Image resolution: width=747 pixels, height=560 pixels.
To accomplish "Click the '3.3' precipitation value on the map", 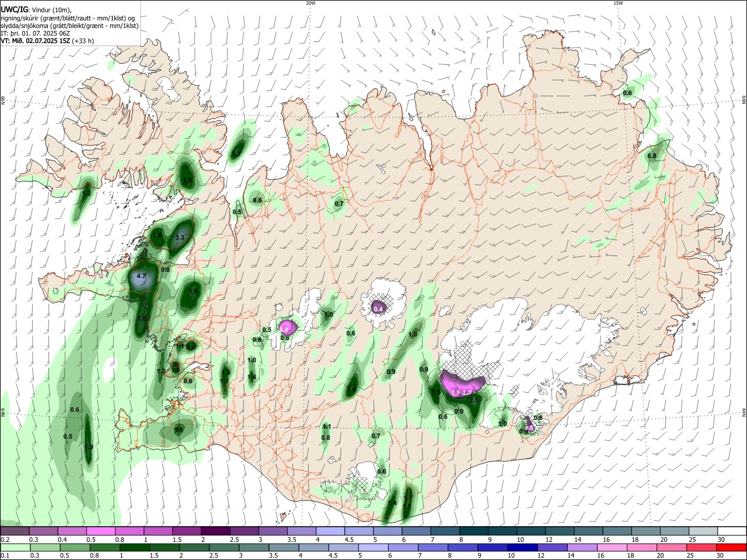I will click(180, 237).
